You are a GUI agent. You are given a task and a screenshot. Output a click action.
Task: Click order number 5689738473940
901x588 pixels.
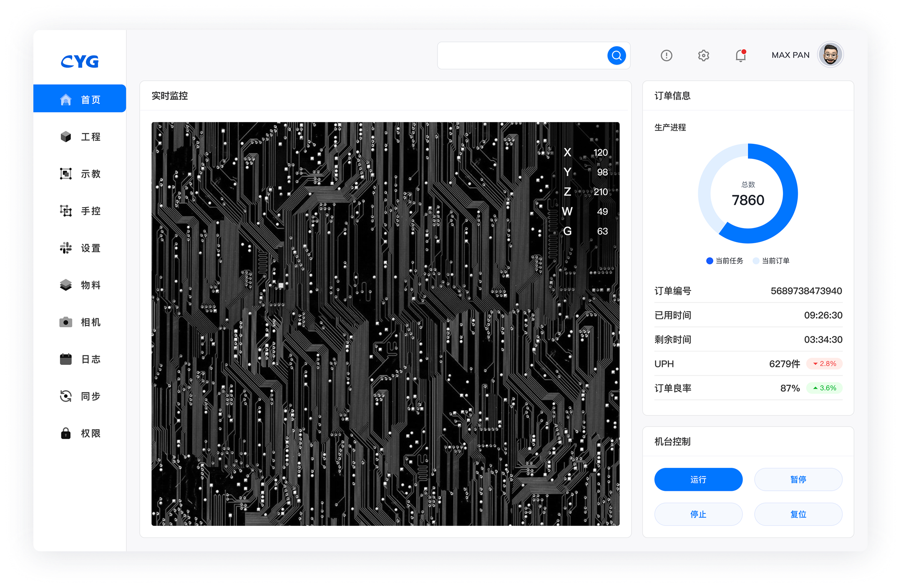click(x=806, y=291)
